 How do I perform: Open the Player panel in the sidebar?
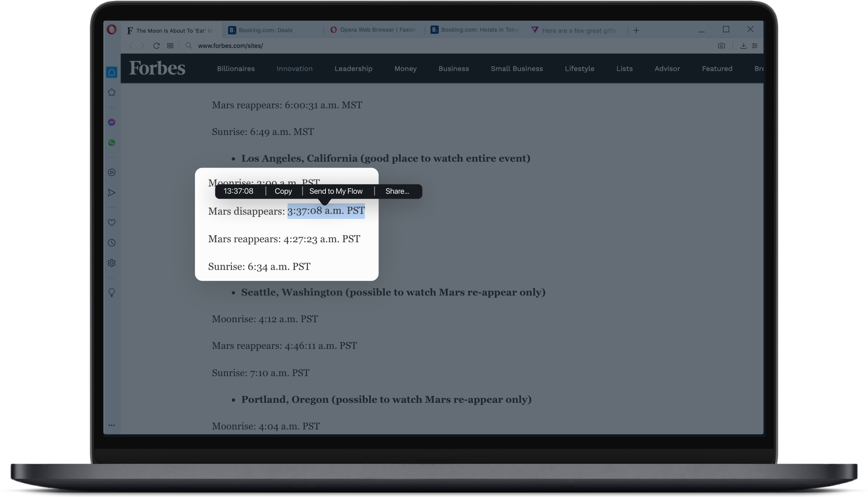coord(112,172)
